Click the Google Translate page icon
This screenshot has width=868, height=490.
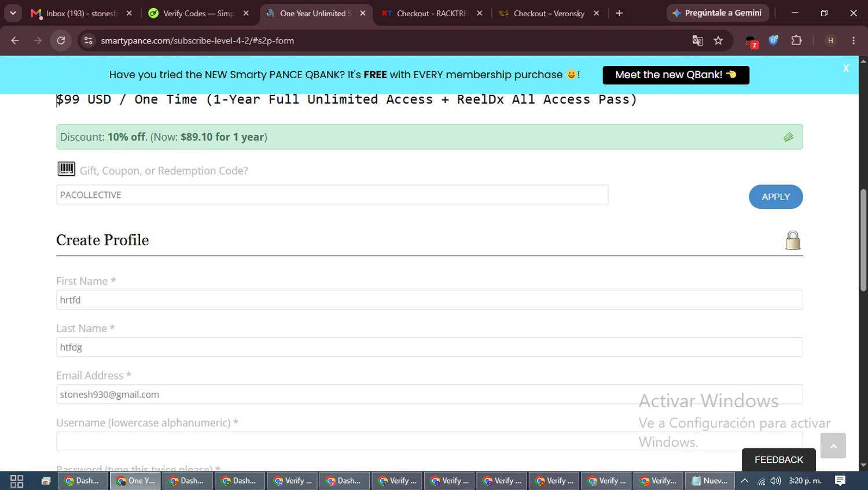(698, 40)
